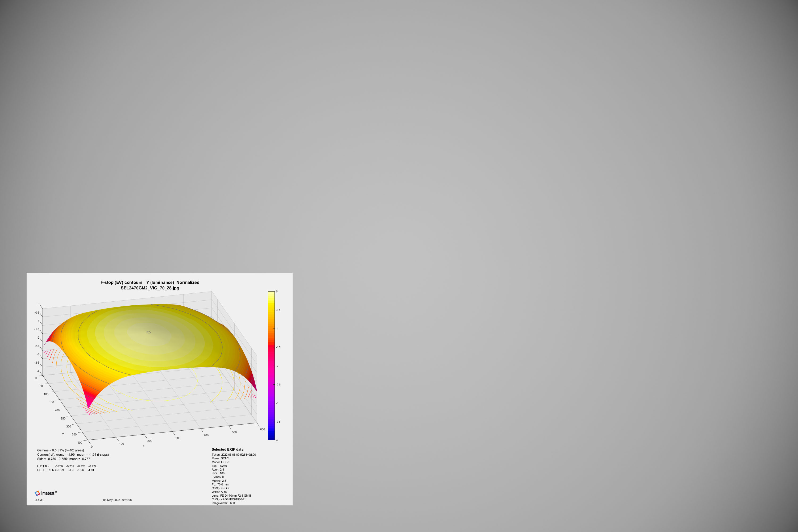
Task: Click the -4 label on the color bar
Action: [277, 440]
